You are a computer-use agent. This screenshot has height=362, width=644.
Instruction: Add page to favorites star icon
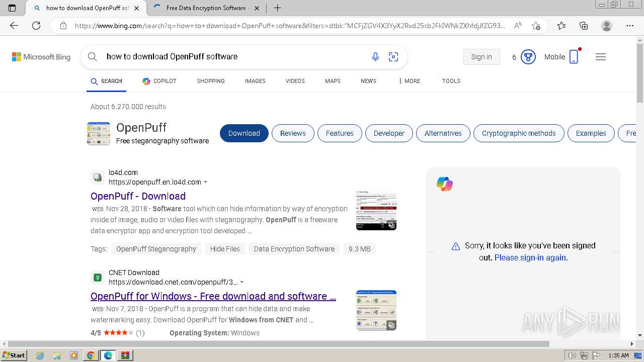536,26
